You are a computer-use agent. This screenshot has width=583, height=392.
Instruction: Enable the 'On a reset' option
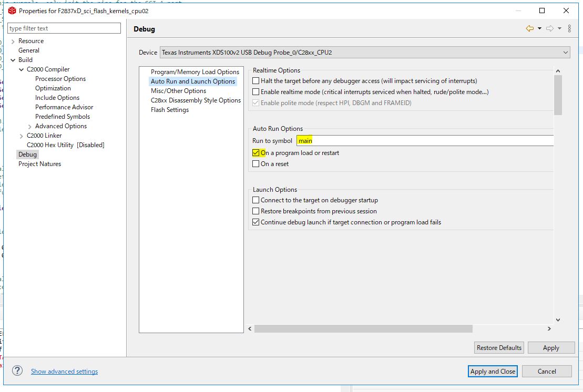tap(257, 163)
